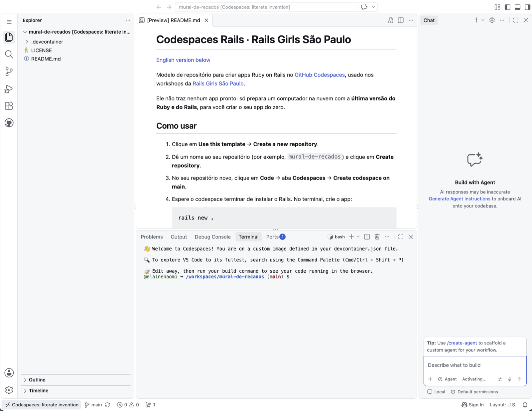532x411 pixels.
Task: Switch to the Output tab
Action: point(179,237)
